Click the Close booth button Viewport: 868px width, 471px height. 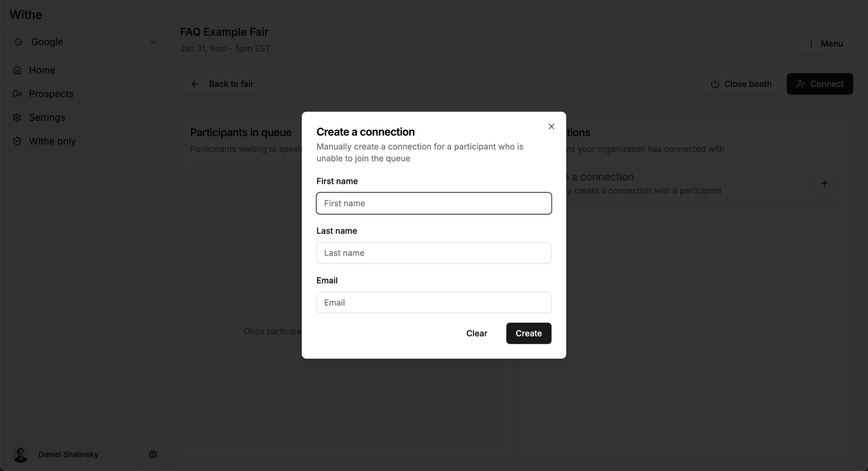(x=741, y=84)
